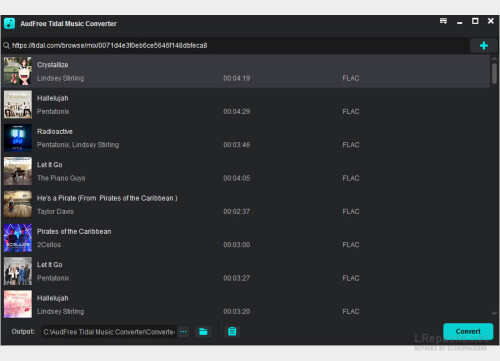Click the vertical scrollbar thumb
The width and height of the screenshot is (500, 361).
click(x=494, y=73)
